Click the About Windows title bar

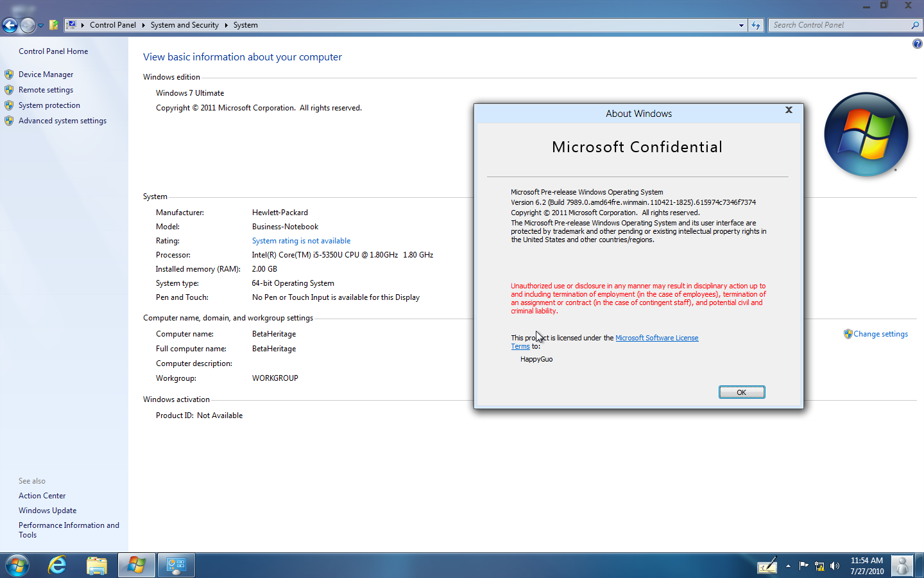[638, 114]
